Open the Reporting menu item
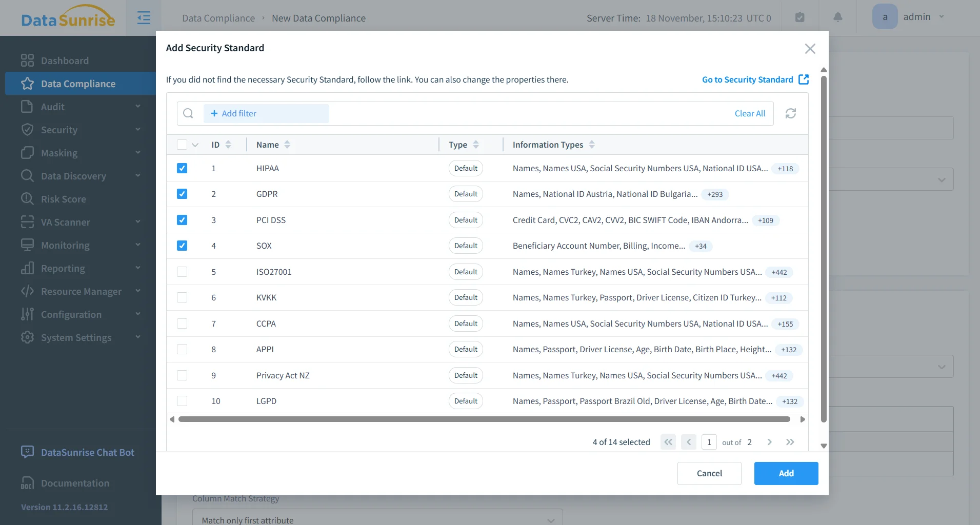This screenshot has height=525, width=980. pos(63,268)
